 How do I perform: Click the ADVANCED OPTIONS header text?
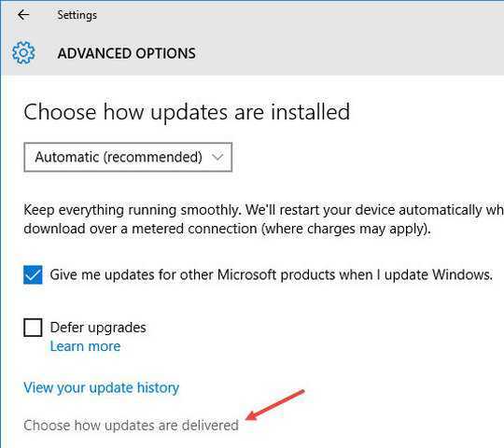127,53
